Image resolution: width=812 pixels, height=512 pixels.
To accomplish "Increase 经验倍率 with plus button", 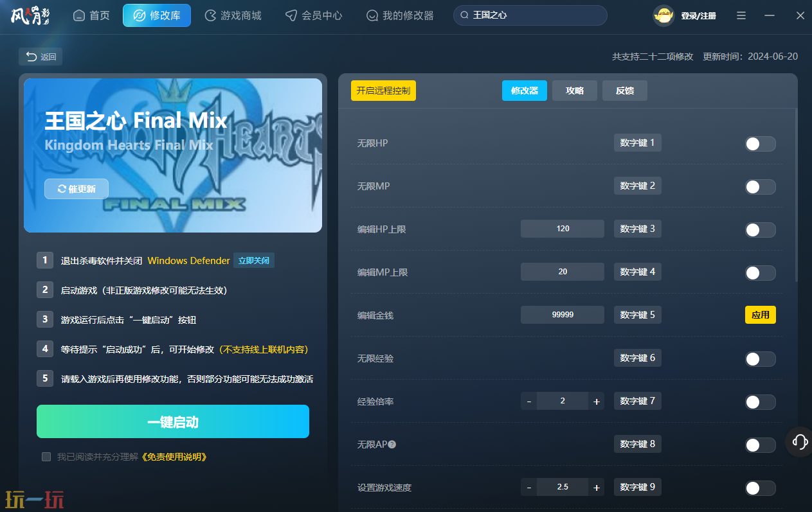I will click(596, 401).
